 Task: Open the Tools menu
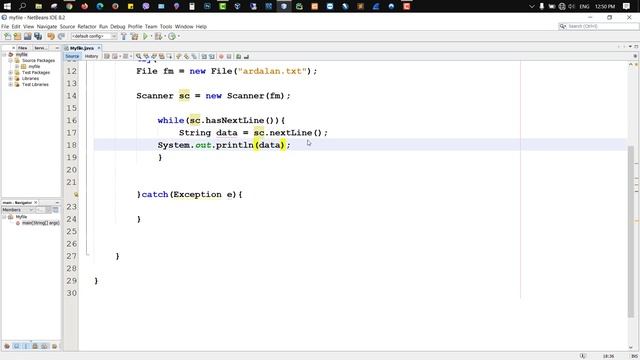click(166, 27)
